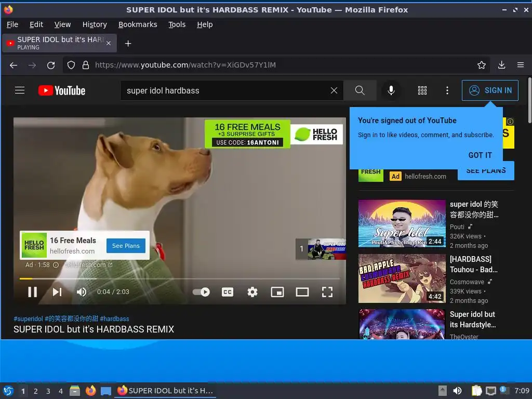Submit search with the magnifier button
Viewport: 532px width, 399px height.
pos(360,90)
